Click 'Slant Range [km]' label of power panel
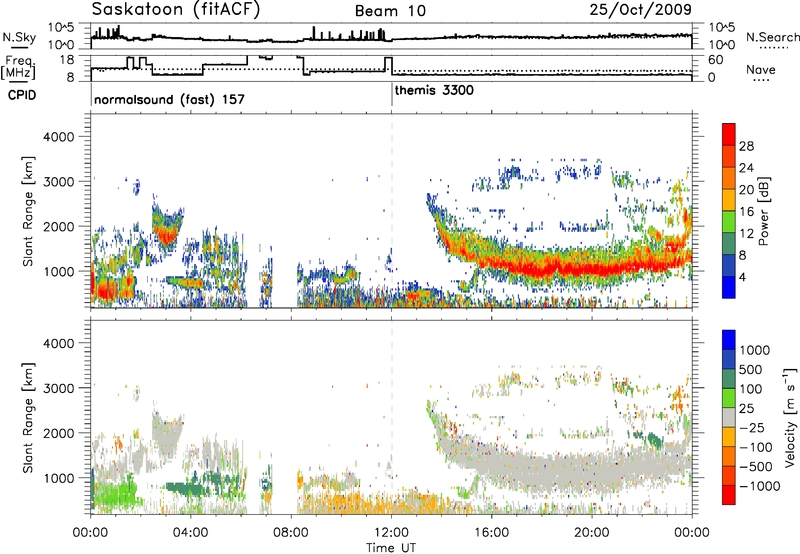Viewport: 800px width, 554px height. (x=28, y=211)
